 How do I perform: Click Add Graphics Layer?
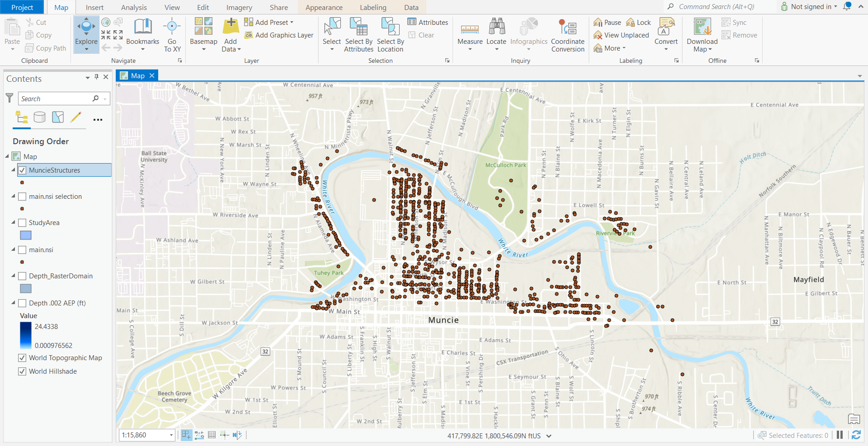coord(279,35)
